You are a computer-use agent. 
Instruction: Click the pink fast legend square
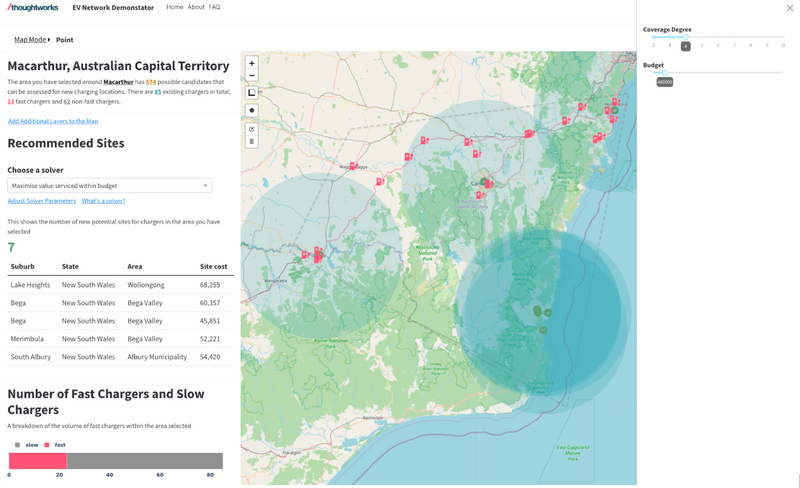pyautogui.click(x=47, y=445)
